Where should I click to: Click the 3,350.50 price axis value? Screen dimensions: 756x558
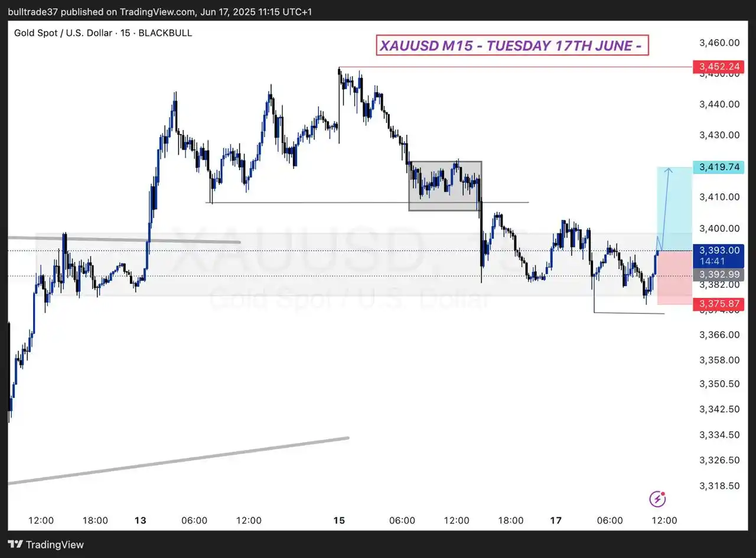719,384
